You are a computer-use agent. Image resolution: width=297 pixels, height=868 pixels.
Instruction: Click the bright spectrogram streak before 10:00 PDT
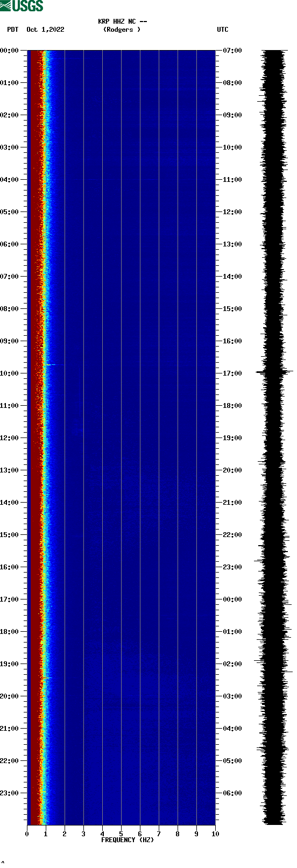coord(50,365)
